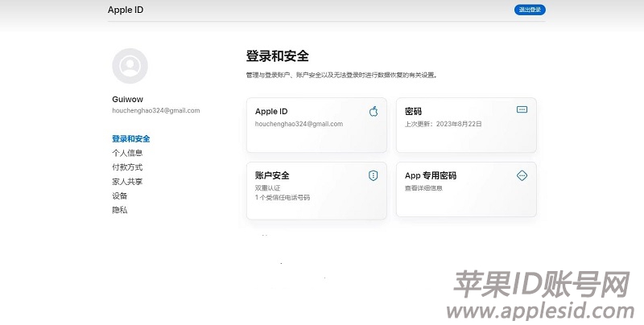Click the 双重认证 text

(x=268, y=188)
